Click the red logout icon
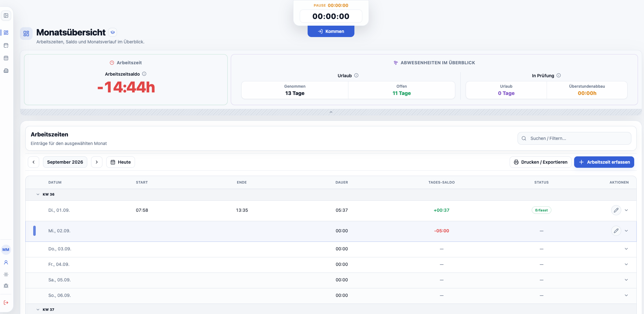Screen dimensions: 644x314 (6, 303)
